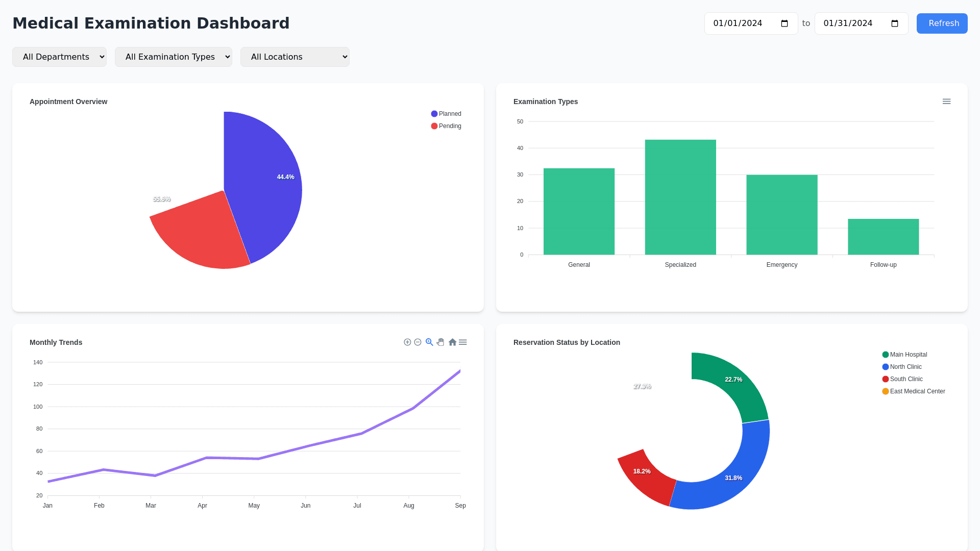Click the start date field 01/01/2024
This screenshot has height=551, width=980.
tap(738, 23)
